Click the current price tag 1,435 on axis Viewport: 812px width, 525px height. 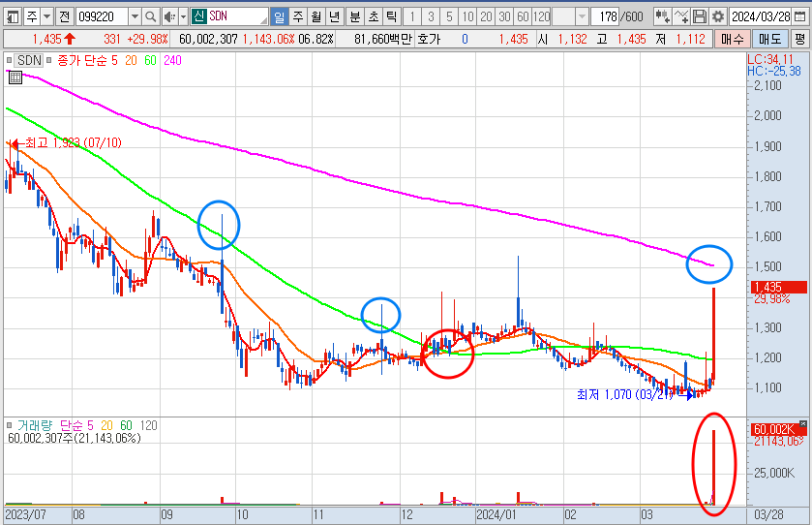(x=779, y=287)
